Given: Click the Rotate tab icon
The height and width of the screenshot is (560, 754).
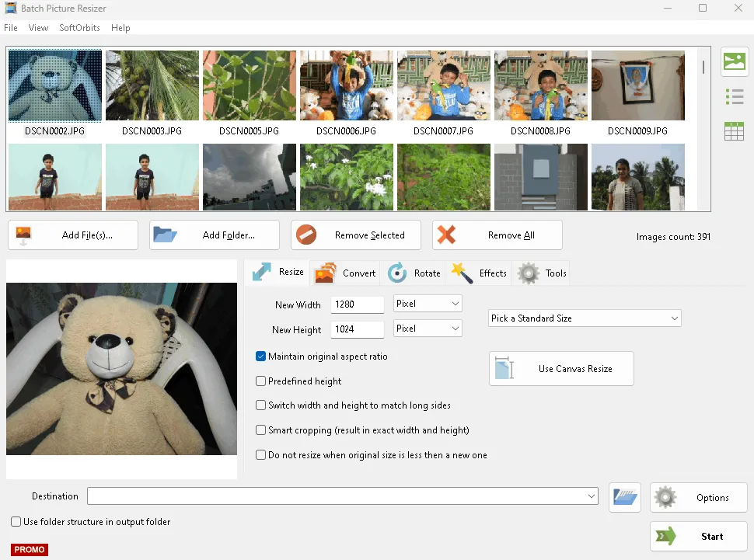Looking at the screenshot, I should coord(397,273).
